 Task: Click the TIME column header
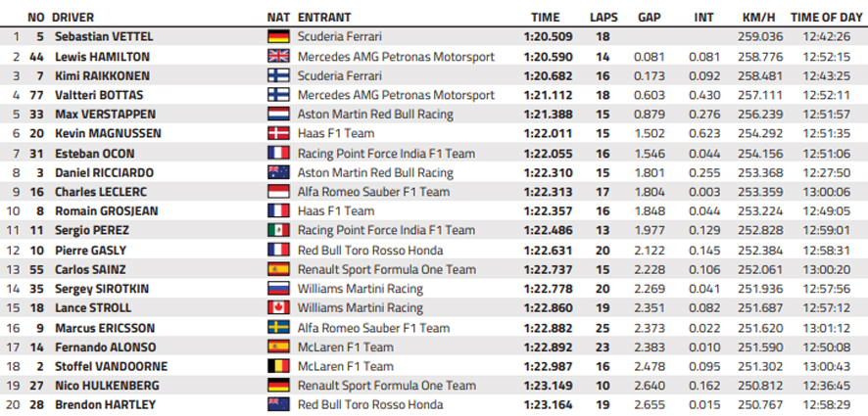click(546, 18)
